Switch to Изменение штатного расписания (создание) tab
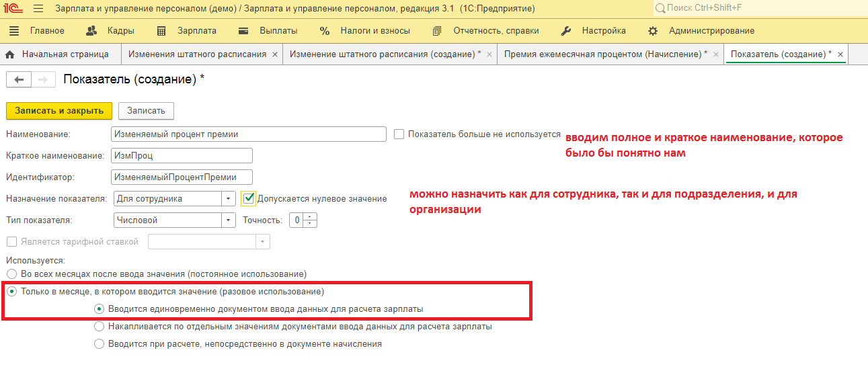Viewport: 868px width, 371px height. point(385,54)
